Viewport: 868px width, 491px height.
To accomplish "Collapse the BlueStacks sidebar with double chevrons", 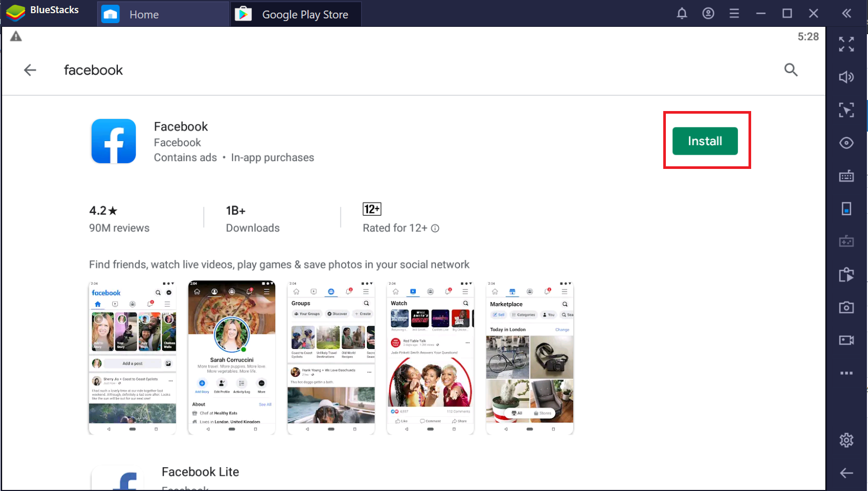I will pos(846,14).
